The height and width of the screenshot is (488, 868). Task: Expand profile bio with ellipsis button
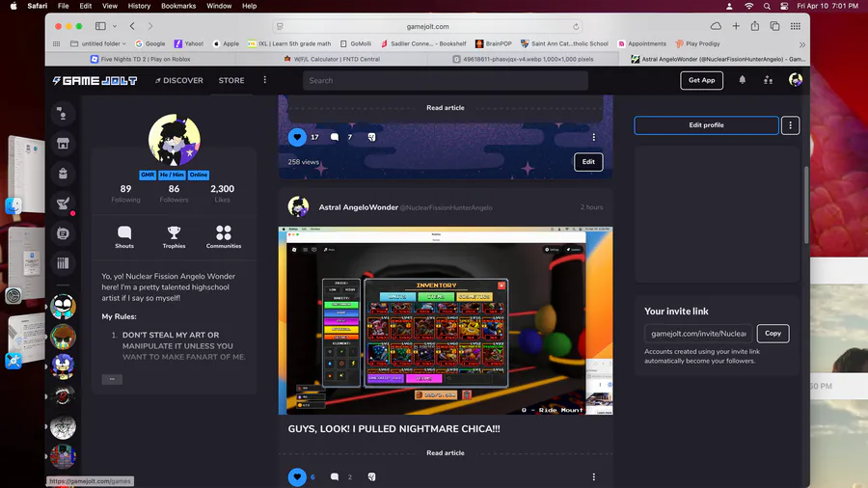[x=112, y=379]
